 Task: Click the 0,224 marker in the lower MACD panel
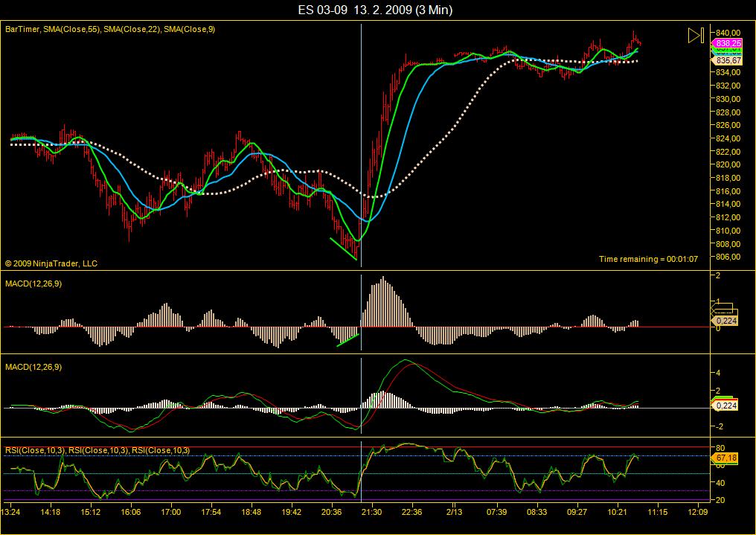[x=725, y=406]
